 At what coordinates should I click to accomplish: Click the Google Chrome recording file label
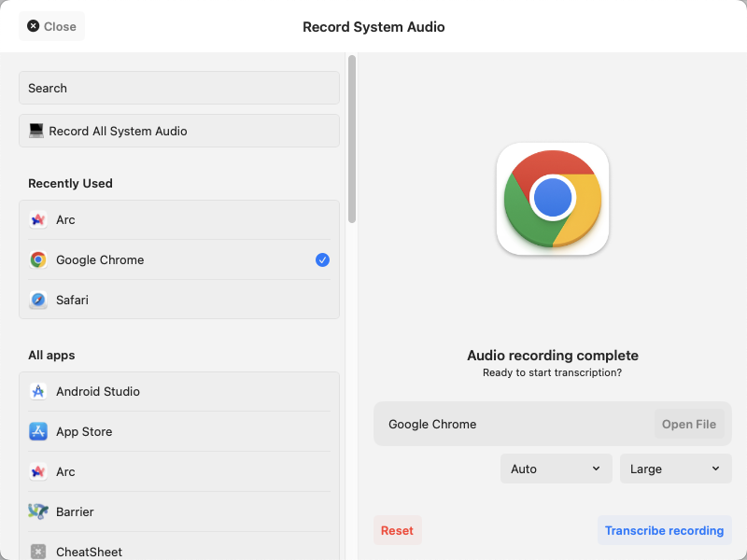(432, 425)
